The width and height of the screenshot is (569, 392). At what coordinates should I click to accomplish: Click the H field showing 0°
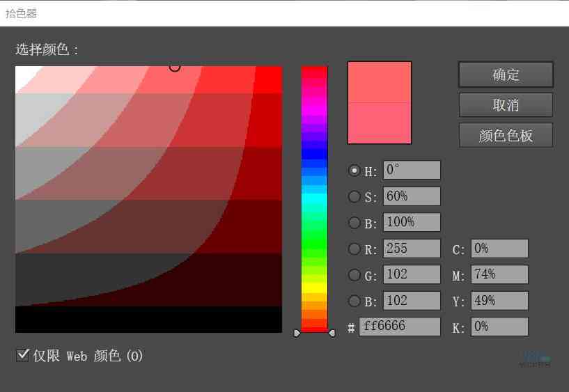tap(412, 170)
